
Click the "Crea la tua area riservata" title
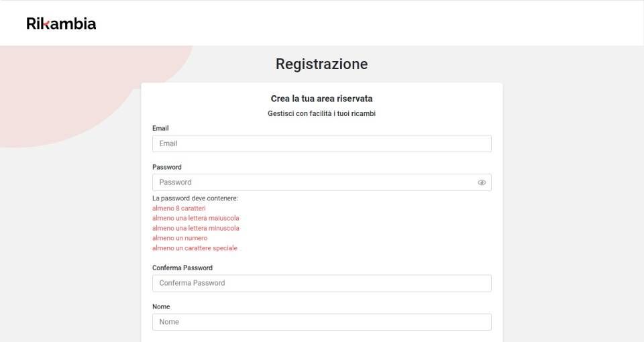click(321, 99)
